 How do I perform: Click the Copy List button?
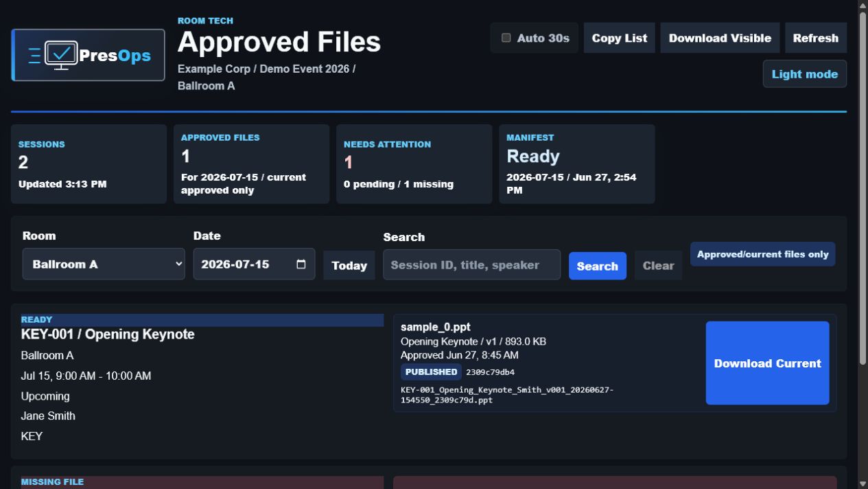(x=620, y=38)
